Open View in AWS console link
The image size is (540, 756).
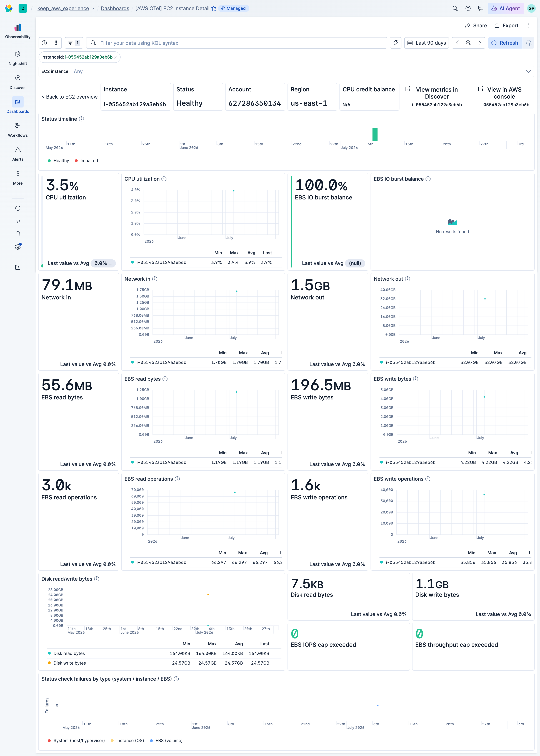tap(504, 93)
